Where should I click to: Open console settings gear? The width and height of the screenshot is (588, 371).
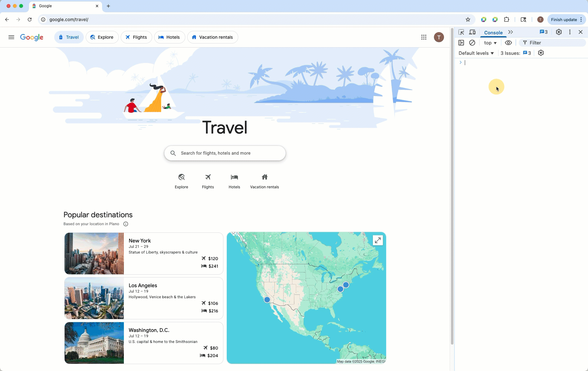coord(541,53)
